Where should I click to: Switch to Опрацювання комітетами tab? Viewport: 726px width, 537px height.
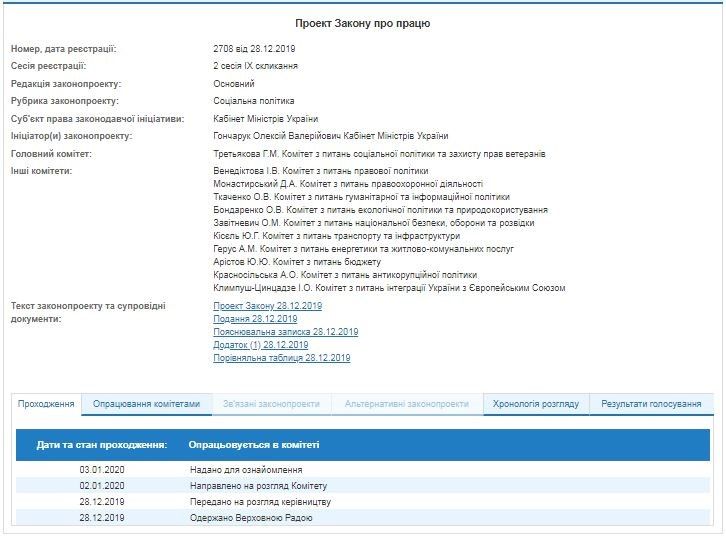coord(147,404)
